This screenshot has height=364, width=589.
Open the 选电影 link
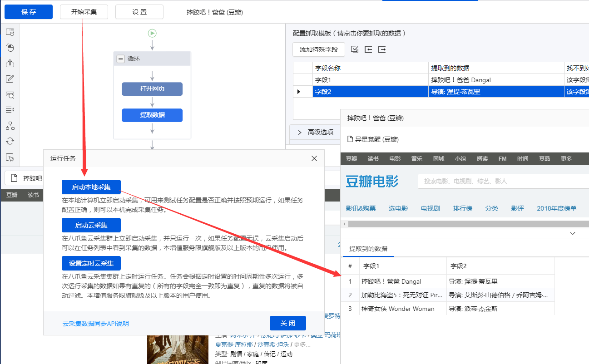click(398, 208)
